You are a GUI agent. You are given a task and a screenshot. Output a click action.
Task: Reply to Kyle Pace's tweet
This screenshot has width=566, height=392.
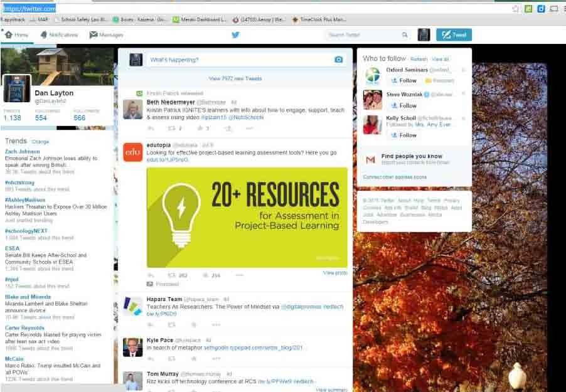tap(151, 358)
